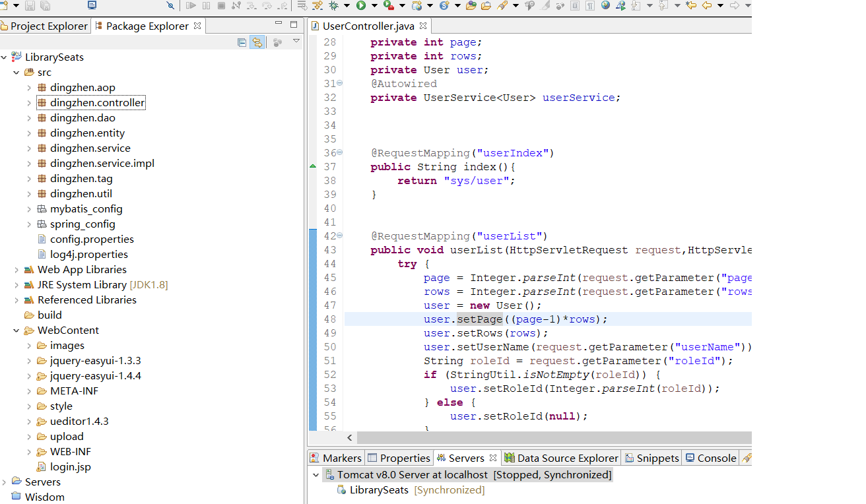This screenshot has height=504, width=866.
Task: Click the Resume debug icon
Action: click(191, 5)
